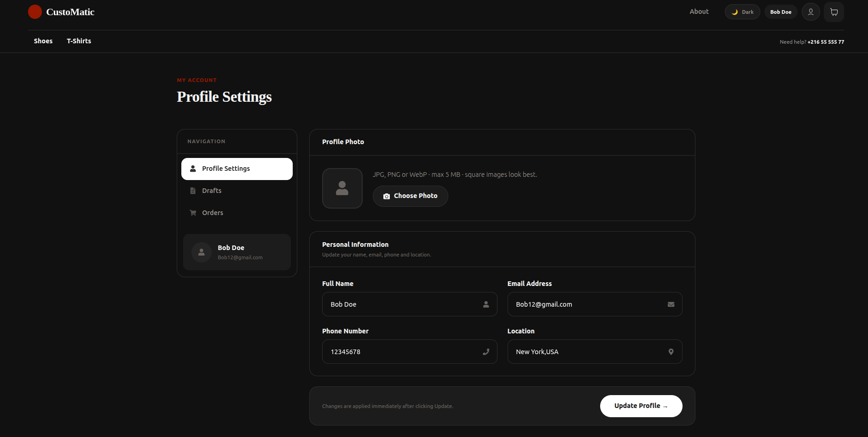Focus the Full Name input field
This screenshot has height=437, width=868.
pyautogui.click(x=410, y=304)
